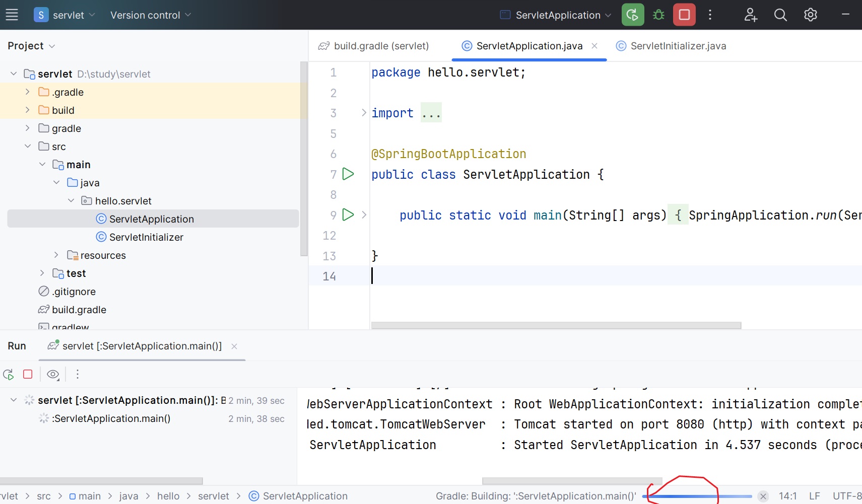Collapse the java folder node

click(56, 182)
